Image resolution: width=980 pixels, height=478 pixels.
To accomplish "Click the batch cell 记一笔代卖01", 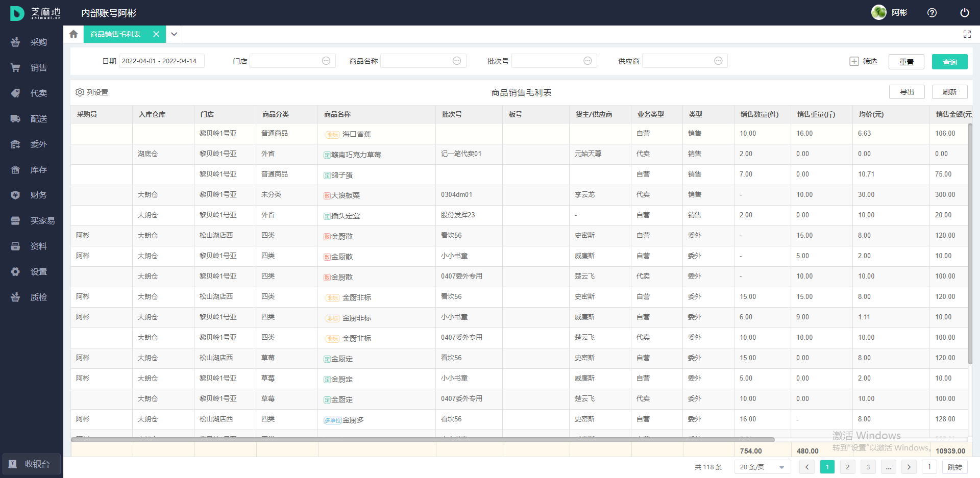I will [x=469, y=154].
